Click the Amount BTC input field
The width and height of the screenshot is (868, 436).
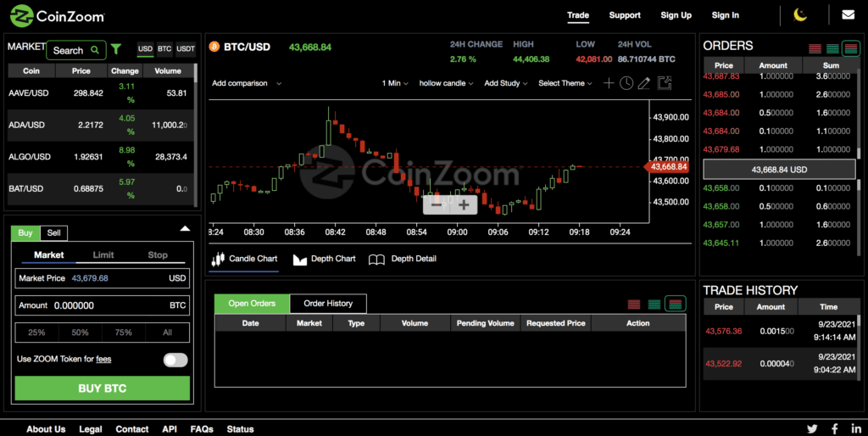tap(103, 305)
